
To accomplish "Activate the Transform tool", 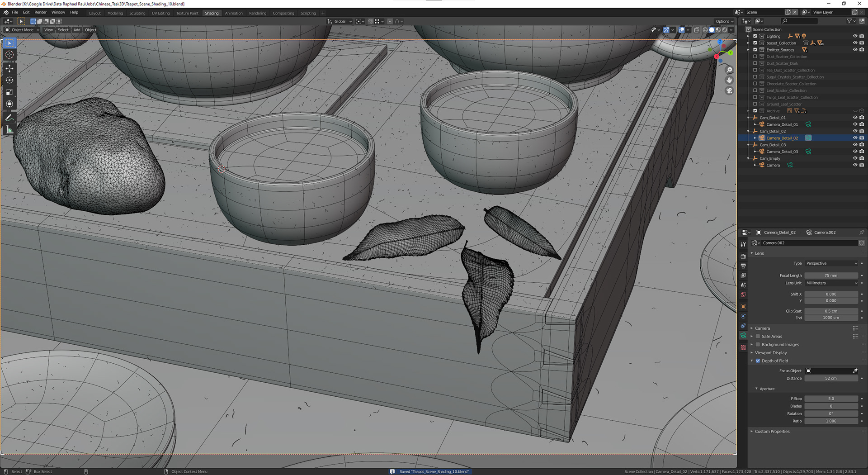I will point(9,104).
